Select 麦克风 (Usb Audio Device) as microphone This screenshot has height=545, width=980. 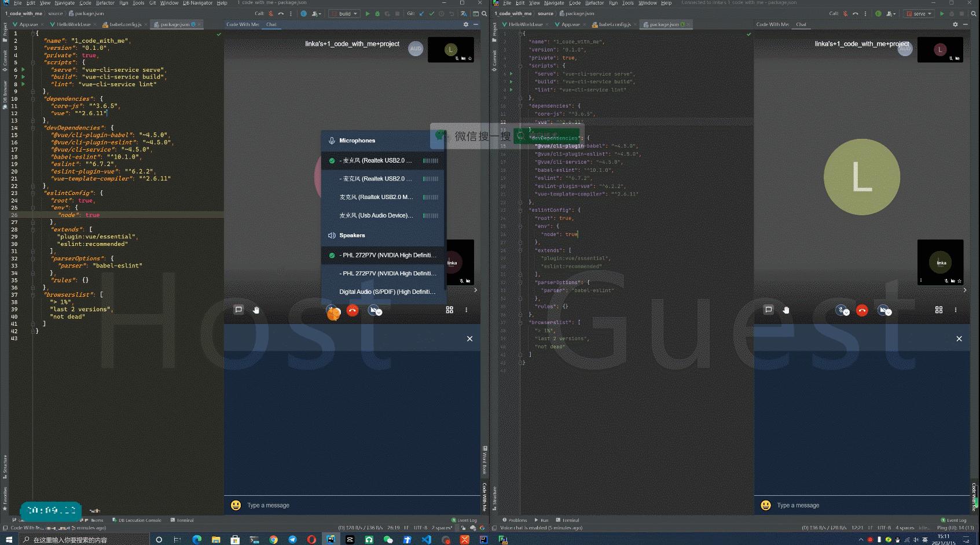tap(376, 215)
